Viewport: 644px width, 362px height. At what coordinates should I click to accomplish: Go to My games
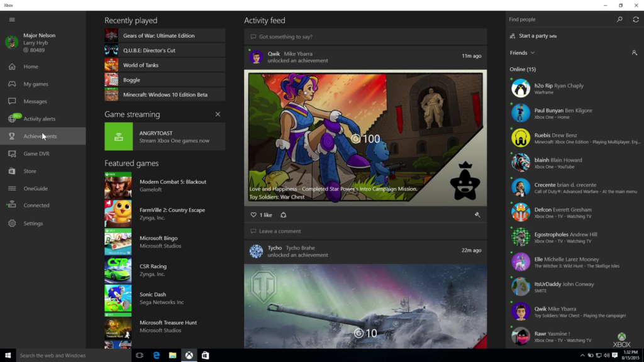point(35,84)
